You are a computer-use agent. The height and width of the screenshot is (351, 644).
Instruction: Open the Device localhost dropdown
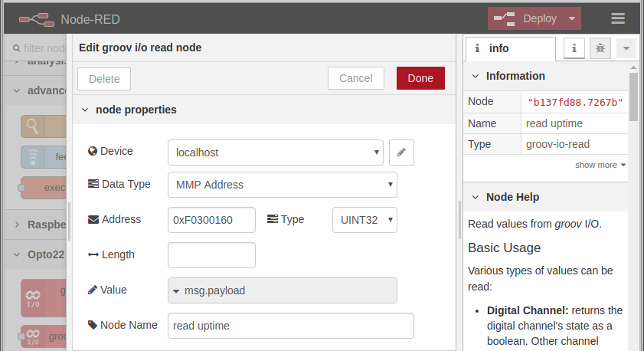coord(276,153)
